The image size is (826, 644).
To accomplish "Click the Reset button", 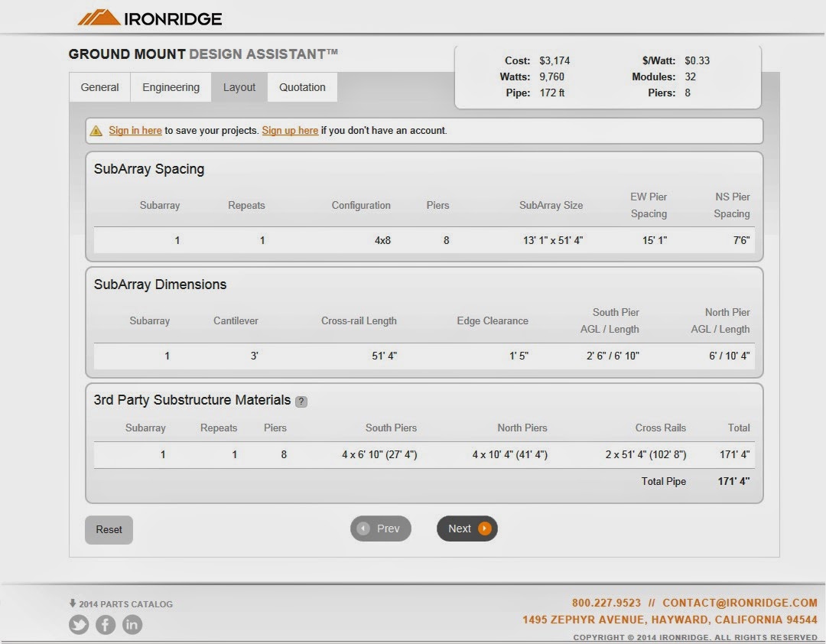I will pos(109,529).
